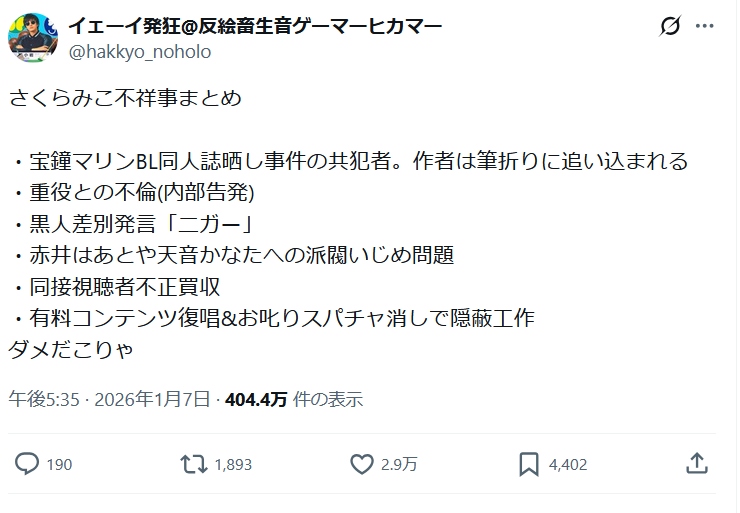Click the 190 replies count
Viewport: 740px width, 513px height.
tap(59, 464)
